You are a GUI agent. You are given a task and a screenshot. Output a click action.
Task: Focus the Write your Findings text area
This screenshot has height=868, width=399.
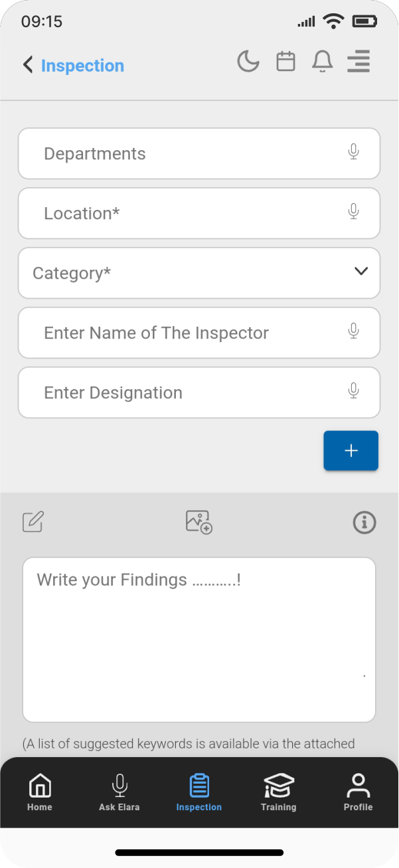[199, 639]
